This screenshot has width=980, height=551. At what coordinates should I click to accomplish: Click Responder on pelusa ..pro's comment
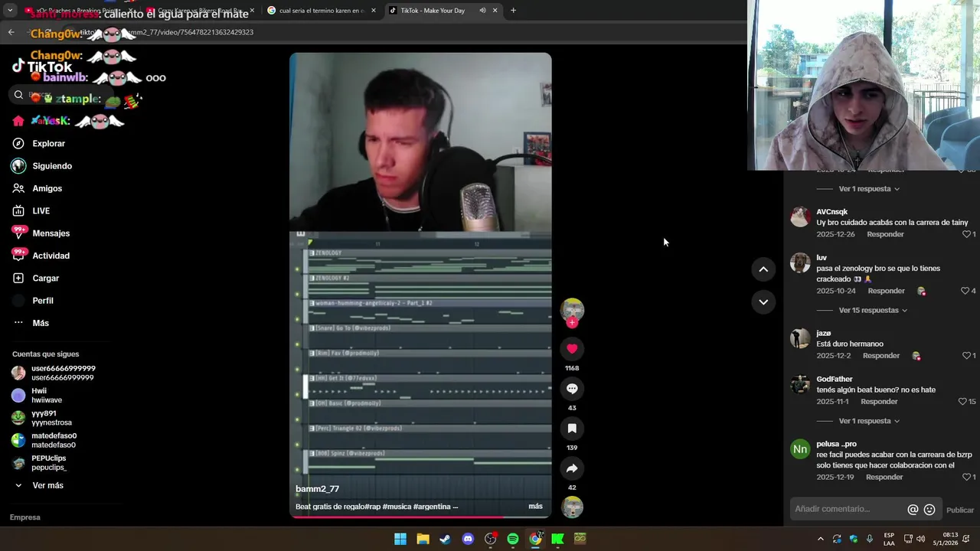tap(884, 478)
